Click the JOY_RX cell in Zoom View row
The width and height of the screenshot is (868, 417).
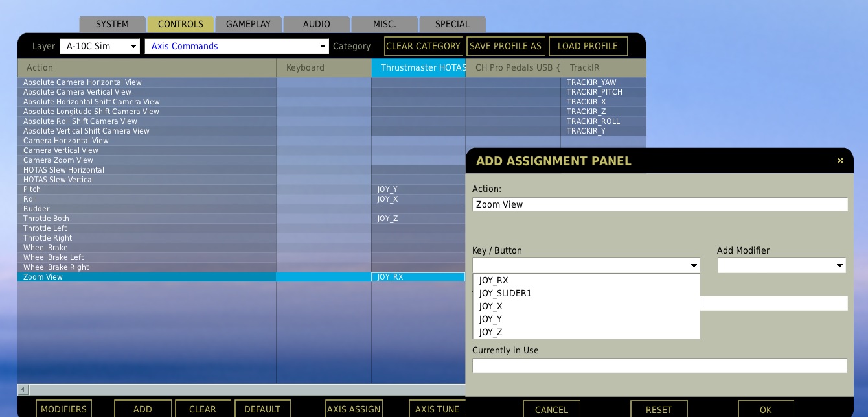[x=418, y=277]
